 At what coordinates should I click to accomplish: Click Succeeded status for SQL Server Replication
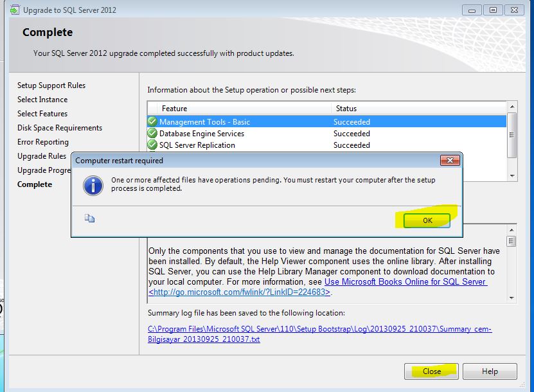tap(352, 145)
